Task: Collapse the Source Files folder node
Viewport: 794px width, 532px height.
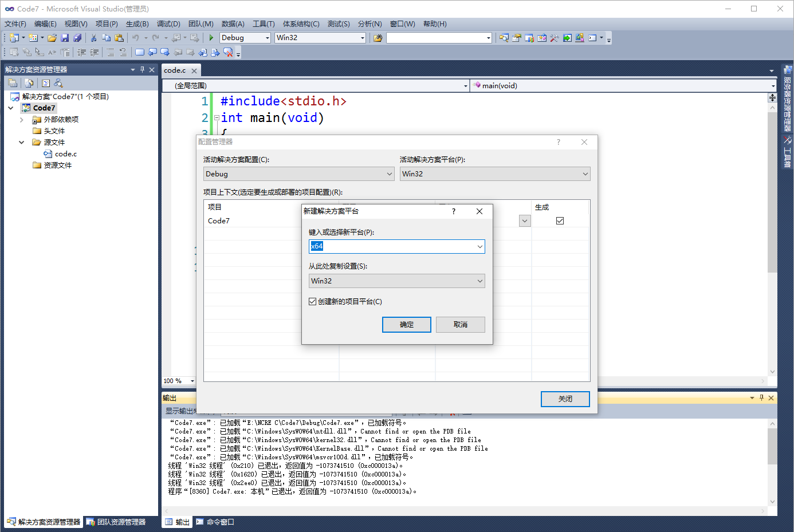Action: 22,142
